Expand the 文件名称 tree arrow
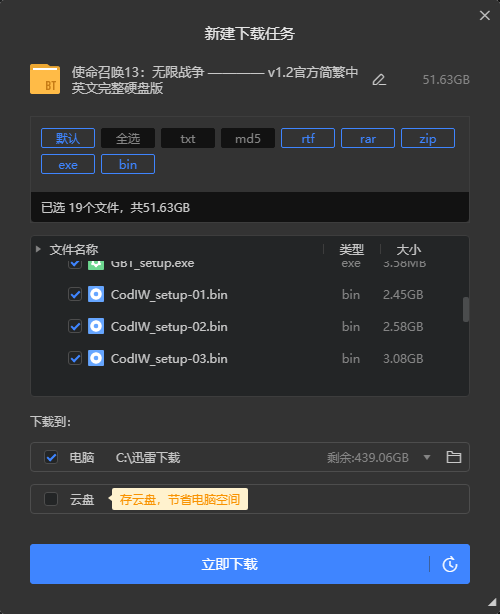The height and width of the screenshot is (614, 500). click(x=38, y=249)
